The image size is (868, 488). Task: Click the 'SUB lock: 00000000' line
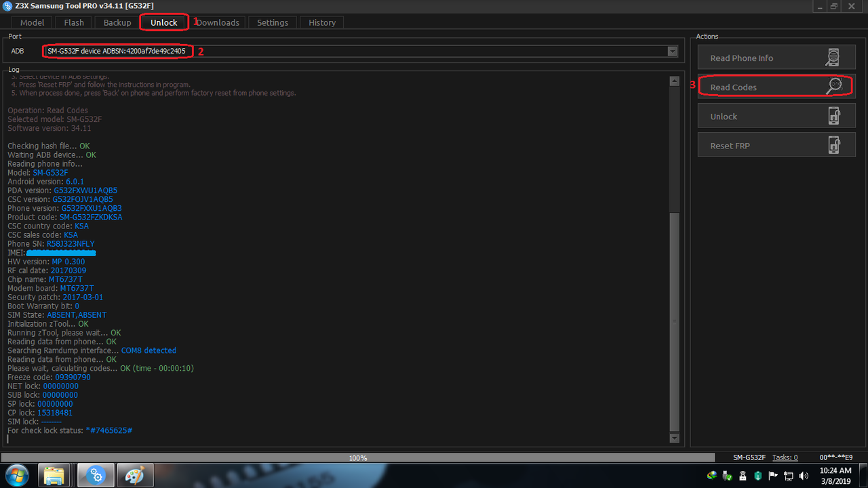click(43, 394)
